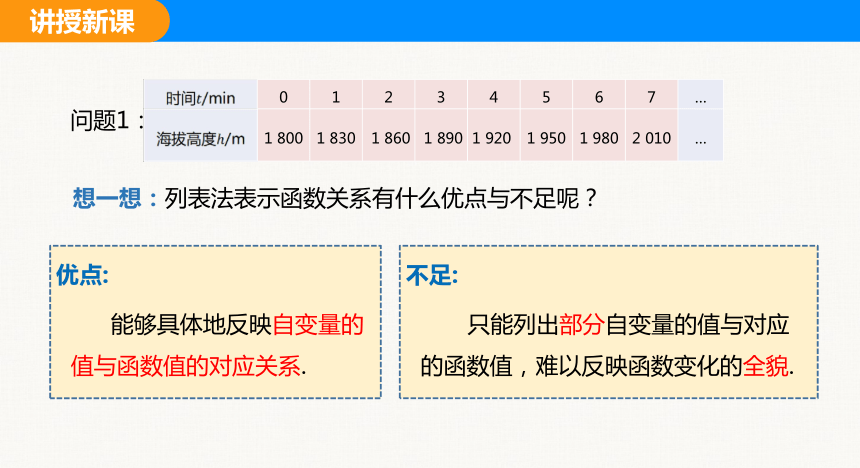This screenshot has height=468, width=860.
Task: Select the black text 自变量的值与对应
Action: tap(697, 324)
